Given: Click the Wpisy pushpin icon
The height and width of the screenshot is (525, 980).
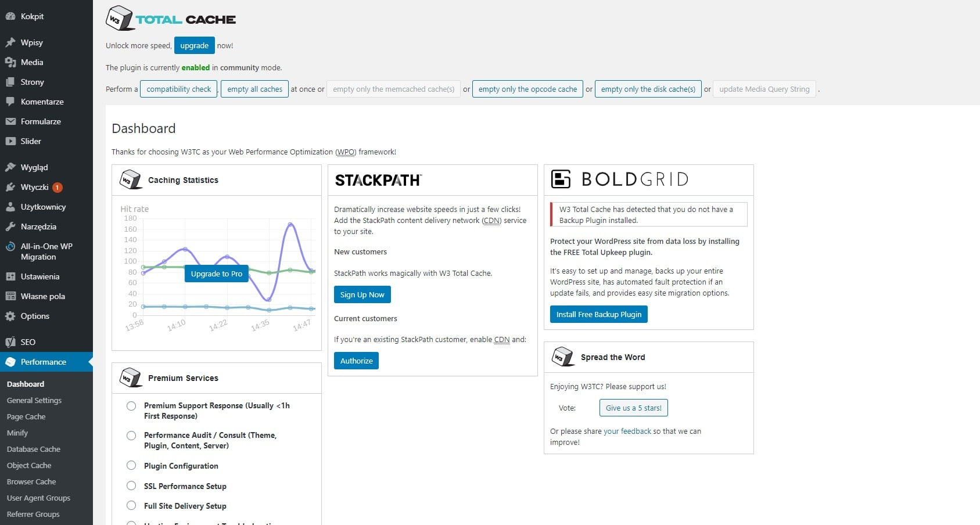Looking at the screenshot, I should click(10, 42).
